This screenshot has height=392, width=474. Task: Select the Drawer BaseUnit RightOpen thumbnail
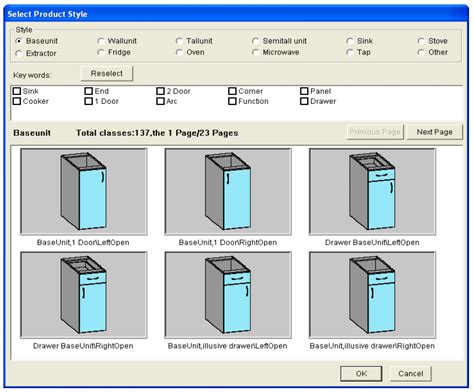point(83,295)
